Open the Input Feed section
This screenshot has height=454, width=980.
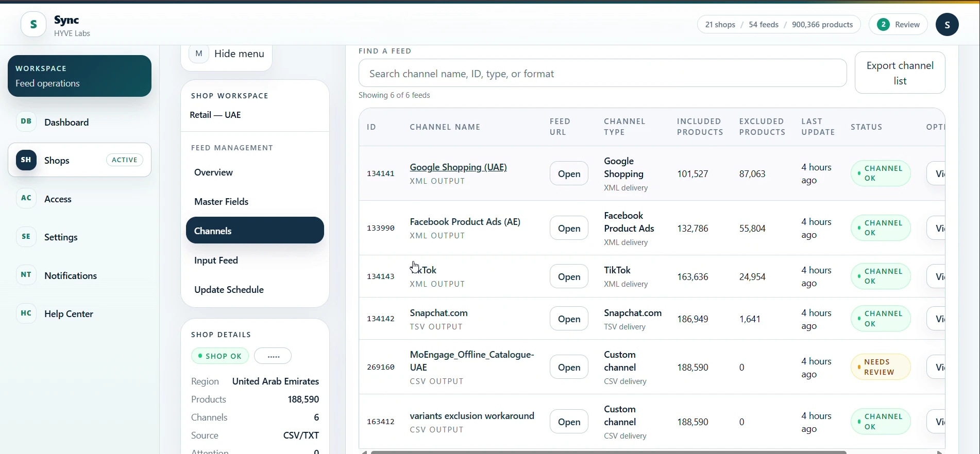255,260
